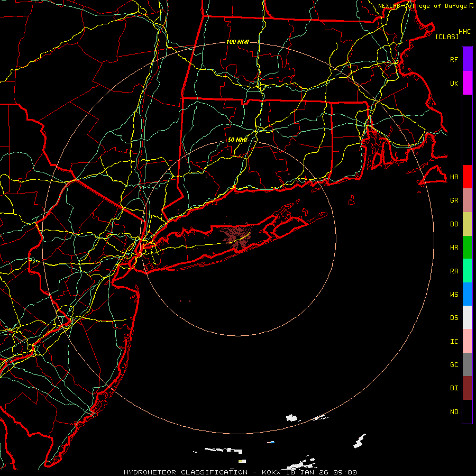
Task: Click the 'HYDROMETEOR CLASSIFICATION' title text
Action: (186, 472)
